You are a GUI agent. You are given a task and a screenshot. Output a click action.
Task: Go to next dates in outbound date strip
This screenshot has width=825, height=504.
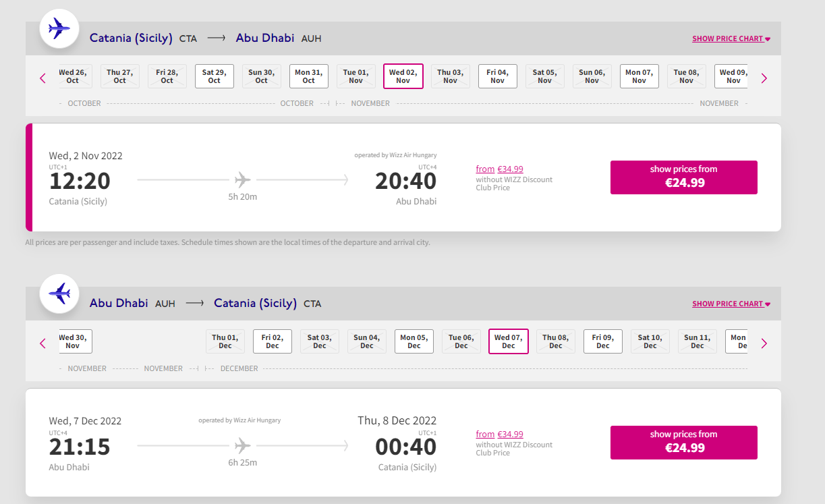pos(764,78)
